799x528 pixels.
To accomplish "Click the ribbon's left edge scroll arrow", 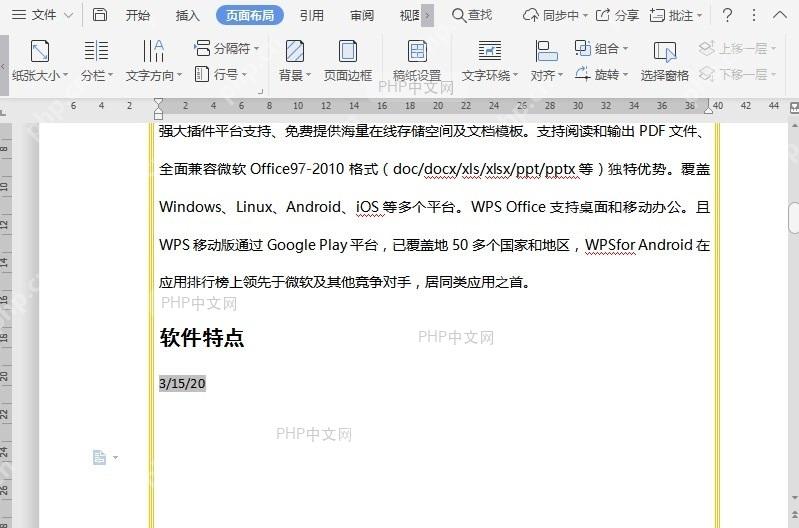I will [4, 66].
